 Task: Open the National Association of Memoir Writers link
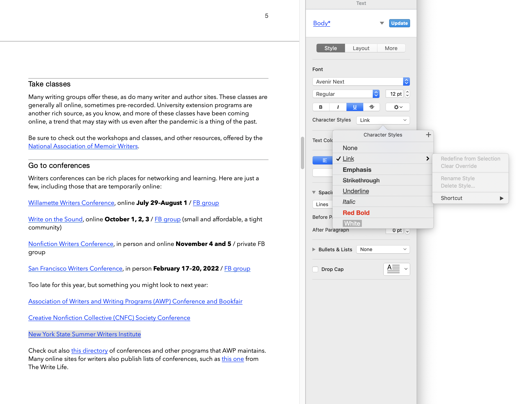pos(83,146)
